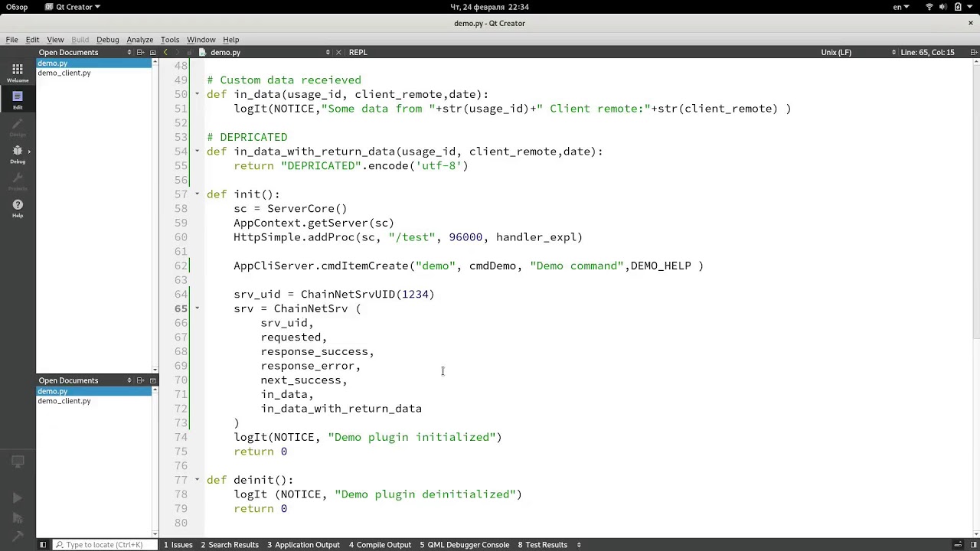Open the File menu
This screenshot has height=551, width=980.
tap(12, 40)
